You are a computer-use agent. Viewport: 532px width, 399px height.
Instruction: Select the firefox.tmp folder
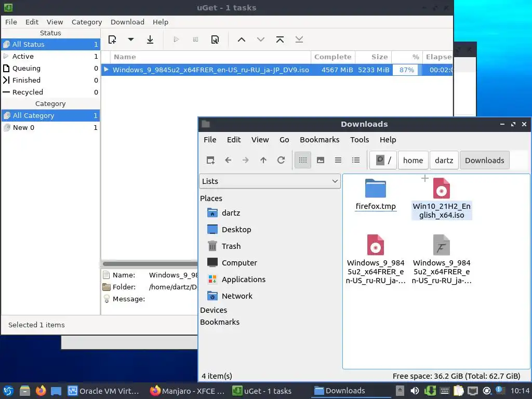coord(376,195)
